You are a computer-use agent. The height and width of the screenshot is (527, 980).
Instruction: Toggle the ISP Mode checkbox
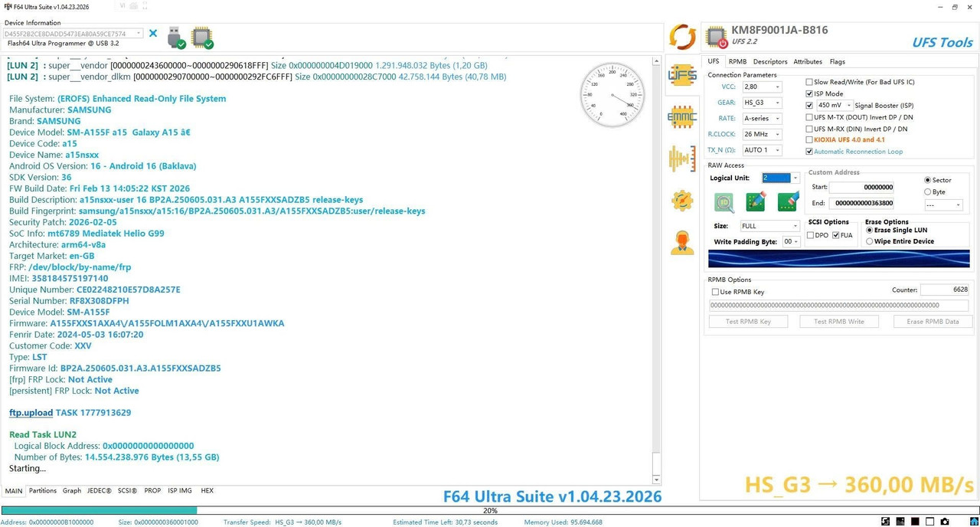click(x=809, y=93)
